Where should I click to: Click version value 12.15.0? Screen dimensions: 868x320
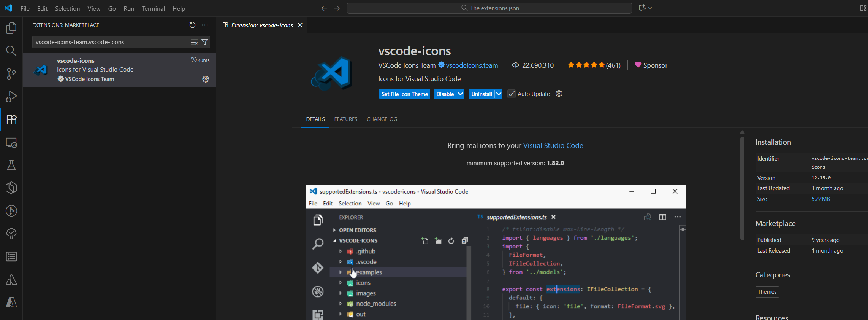click(821, 178)
